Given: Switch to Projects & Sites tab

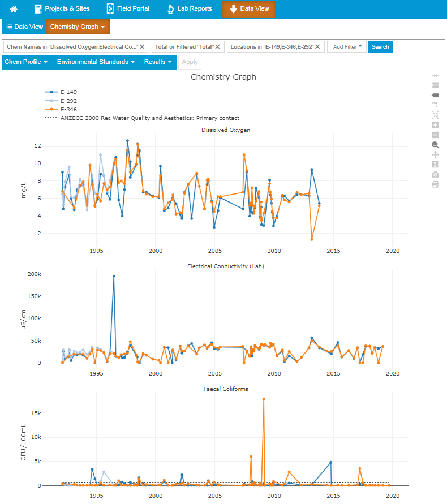Looking at the screenshot, I should [x=62, y=9].
